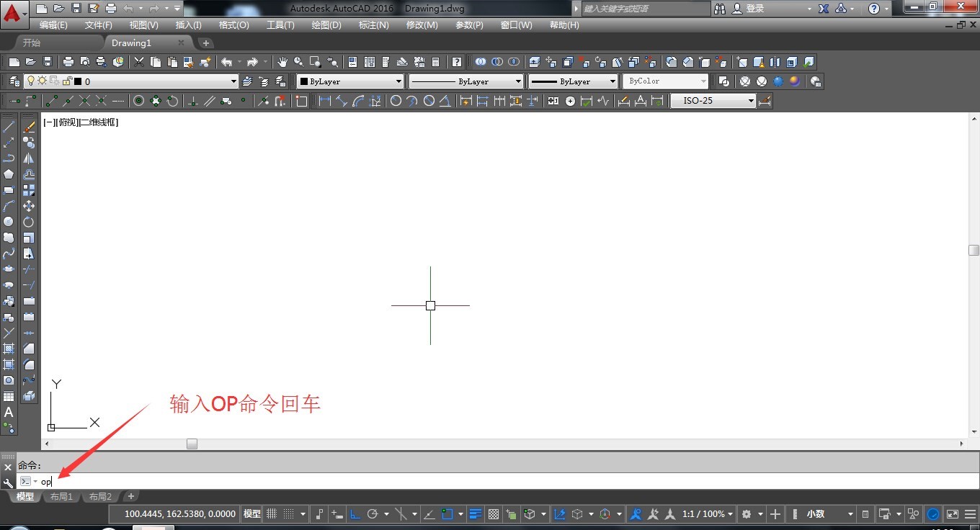This screenshot has width=980, height=530.
Task: Select the Rotate tool in modify toolbar
Action: click(29, 222)
